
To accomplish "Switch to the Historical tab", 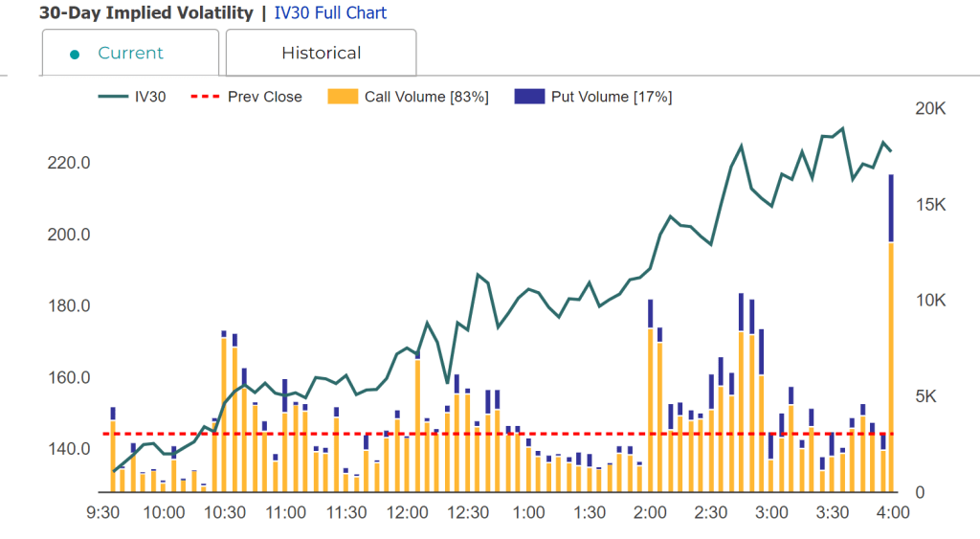I will pos(321,53).
